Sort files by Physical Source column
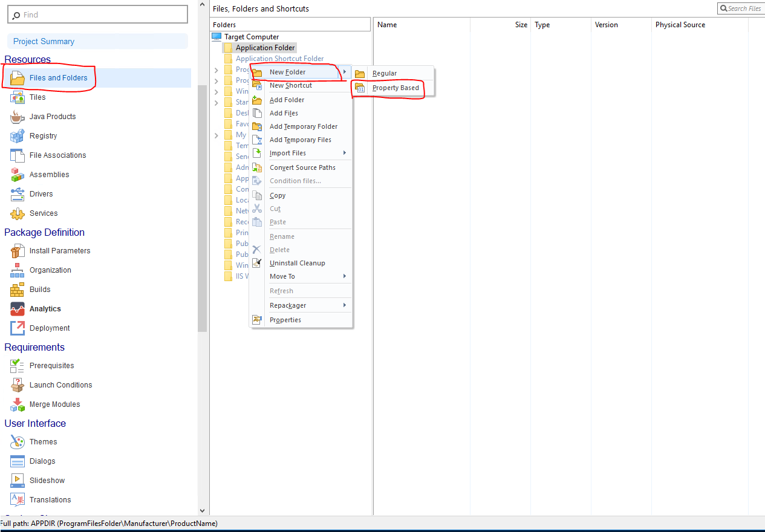 (x=680, y=25)
